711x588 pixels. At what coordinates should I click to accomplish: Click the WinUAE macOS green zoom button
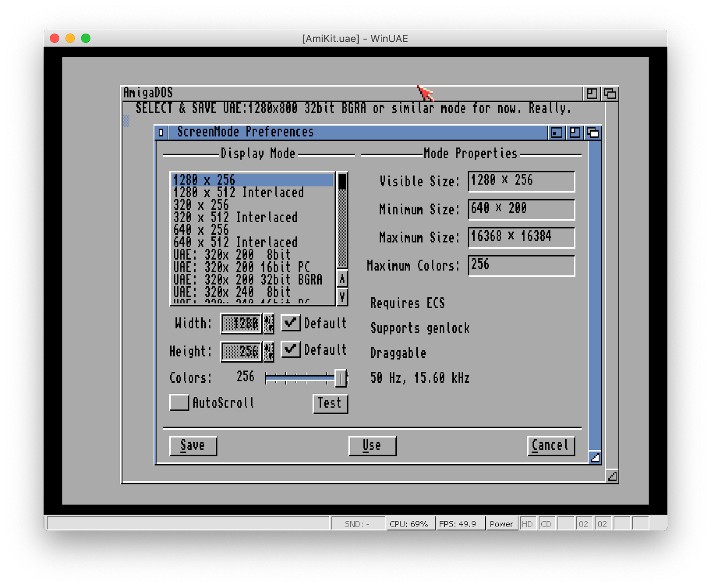(86, 38)
